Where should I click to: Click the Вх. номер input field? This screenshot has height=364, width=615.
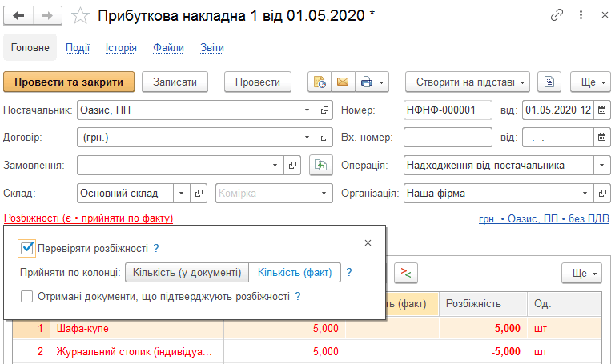(448, 137)
